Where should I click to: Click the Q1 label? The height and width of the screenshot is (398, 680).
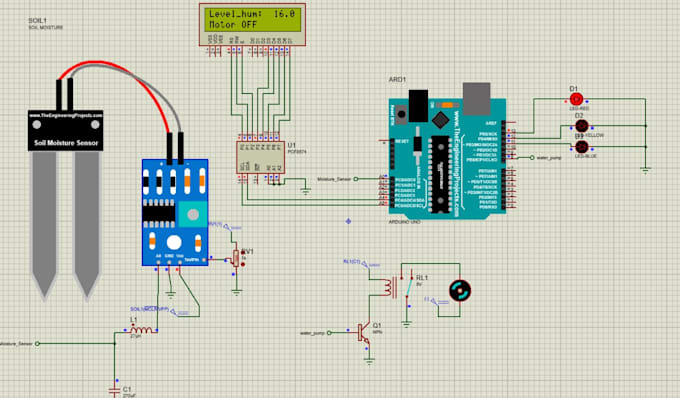pyautogui.click(x=377, y=325)
